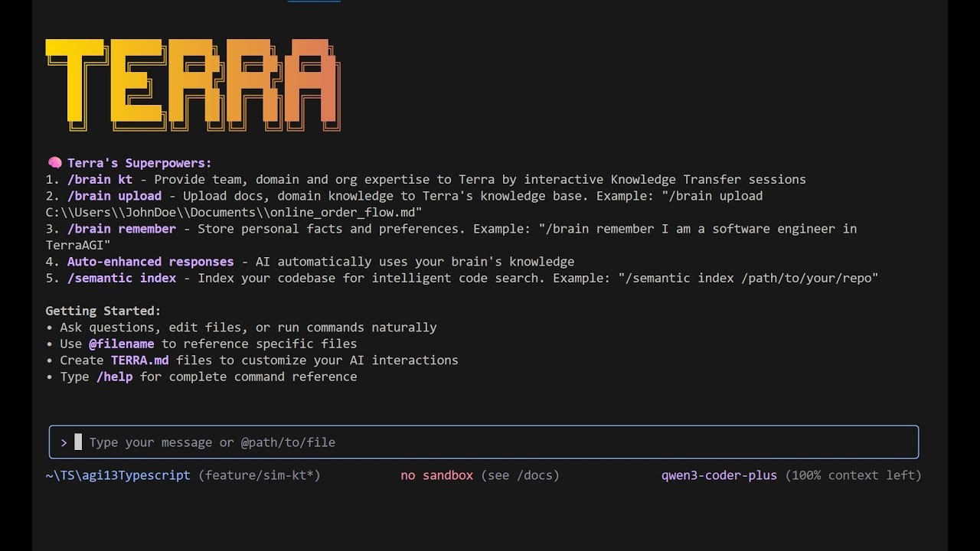The image size is (980, 551).
Task: Click the /help command reference text
Action: (x=115, y=377)
